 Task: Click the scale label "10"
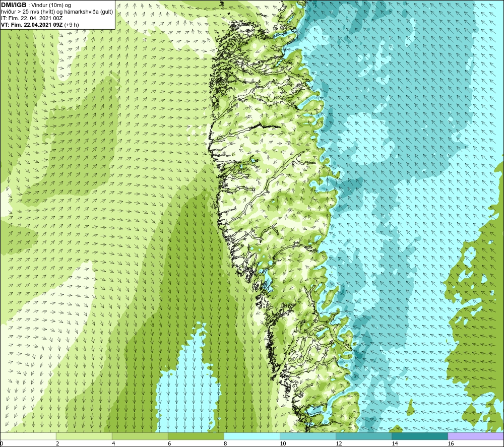tap(283, 444)
